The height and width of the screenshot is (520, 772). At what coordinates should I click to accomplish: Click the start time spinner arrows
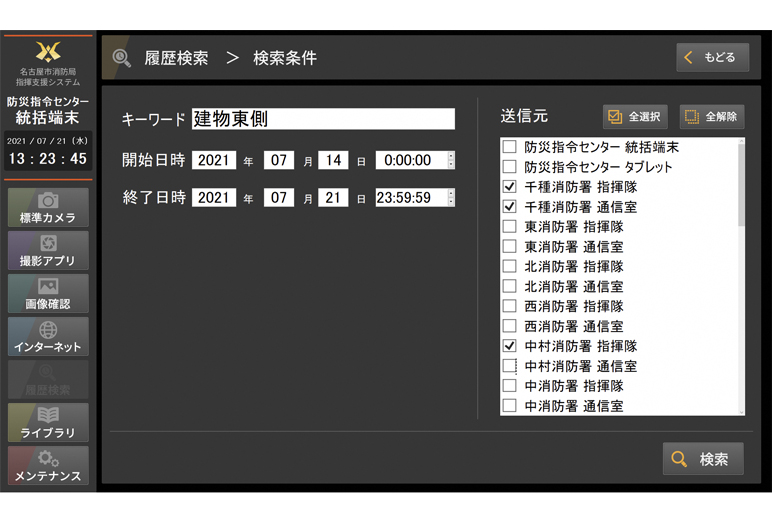coord(451,160)
